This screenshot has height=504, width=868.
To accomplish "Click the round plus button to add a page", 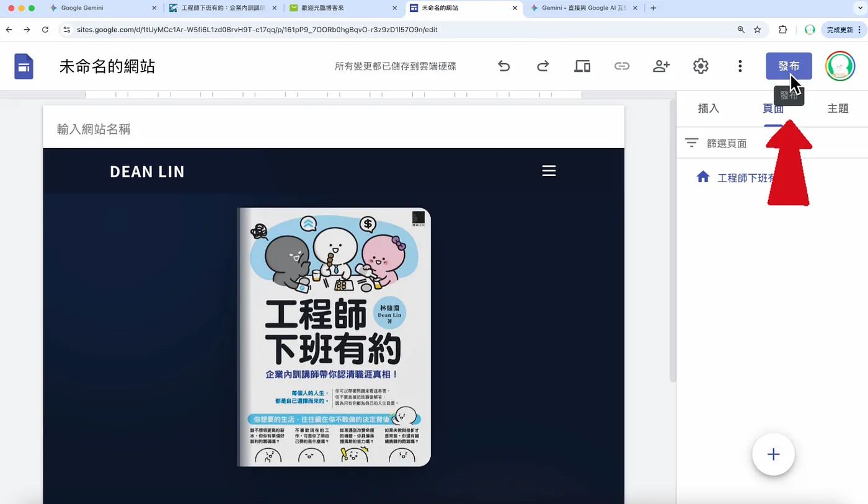I will pyautogui.click(x=773, y=454).
